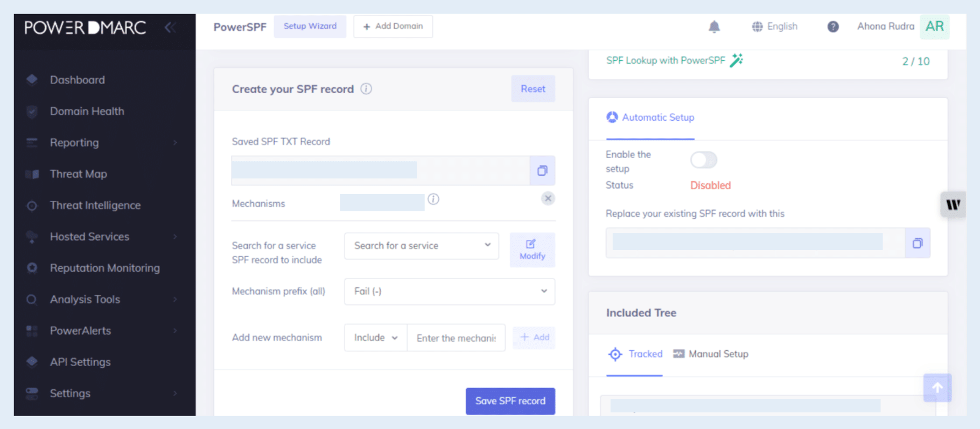This screenshot has height=429, width=980.
Task: Click info icon next to Mechanisms
Action: tap(433, 199)
